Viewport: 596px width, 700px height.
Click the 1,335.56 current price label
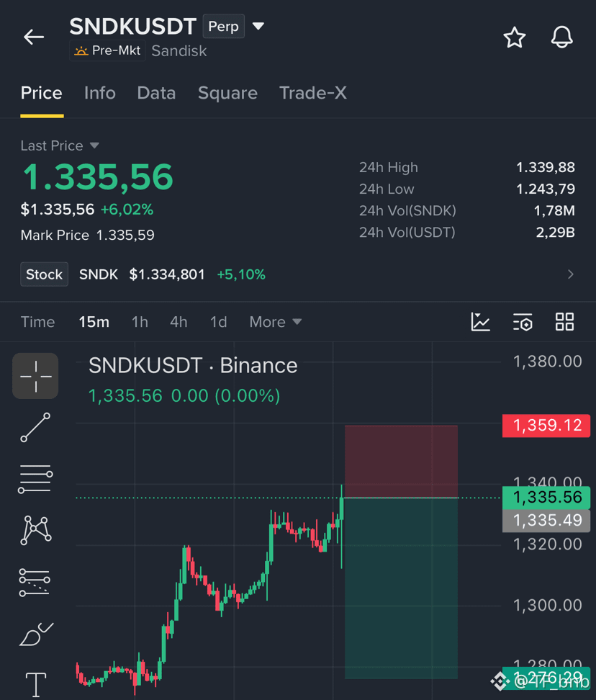click(546, 498)
